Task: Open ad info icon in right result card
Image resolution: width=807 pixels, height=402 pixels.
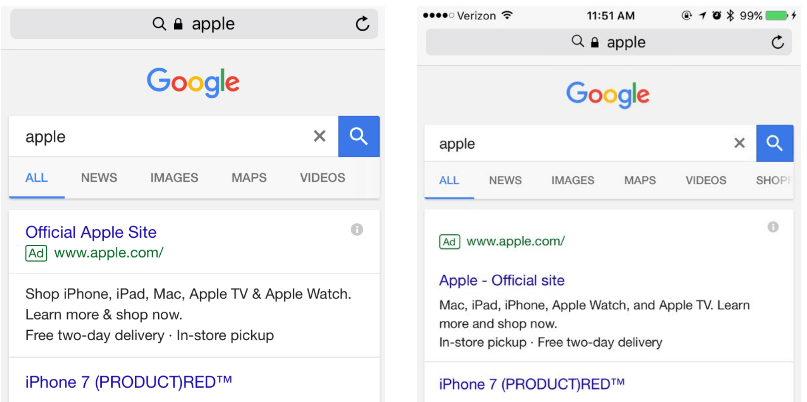Action: click(x=773, y=227)
